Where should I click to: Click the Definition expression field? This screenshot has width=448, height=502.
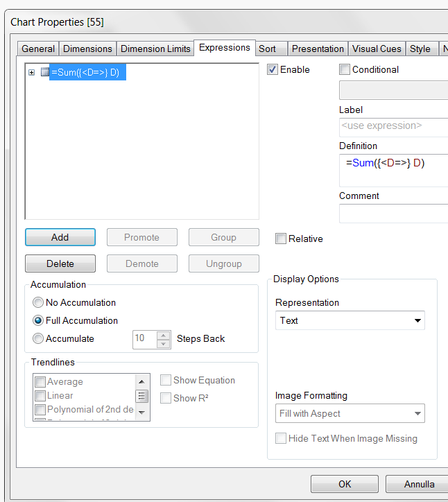tap(394, 171)
